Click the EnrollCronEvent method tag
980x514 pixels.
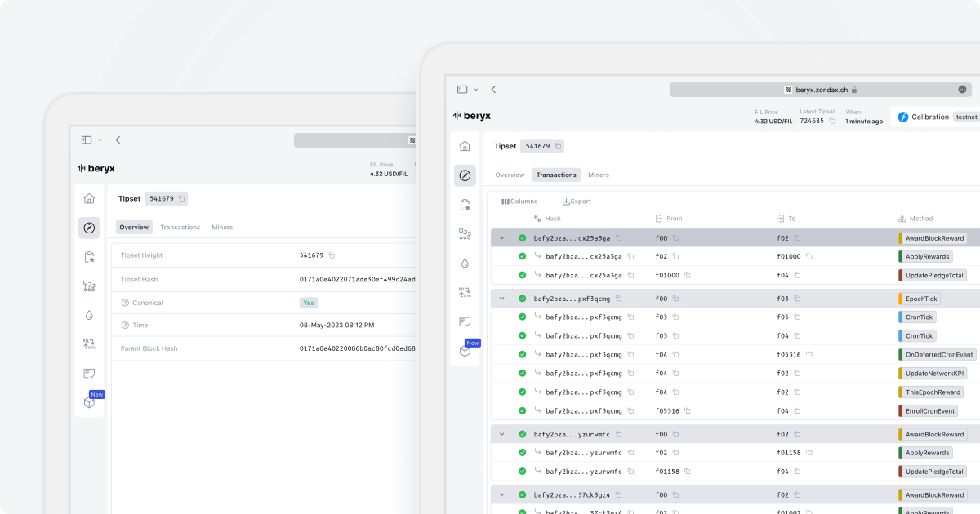[x=928, y=411]
